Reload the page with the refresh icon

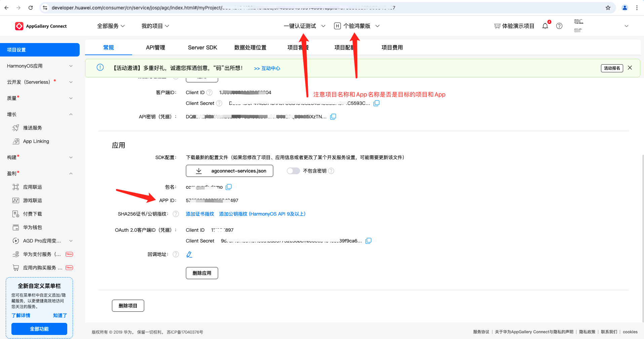click(x=31, y=8)
